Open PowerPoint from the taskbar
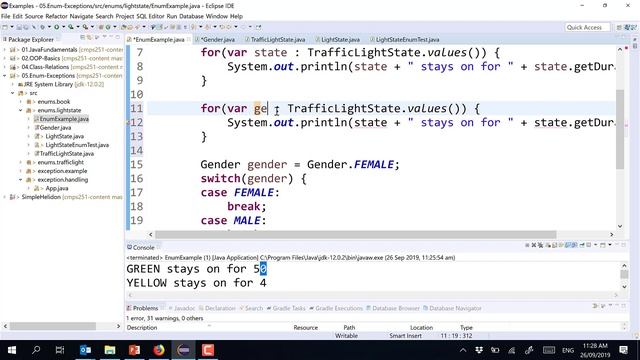This screenshot has height=360, width=640. tap(134, 350)
